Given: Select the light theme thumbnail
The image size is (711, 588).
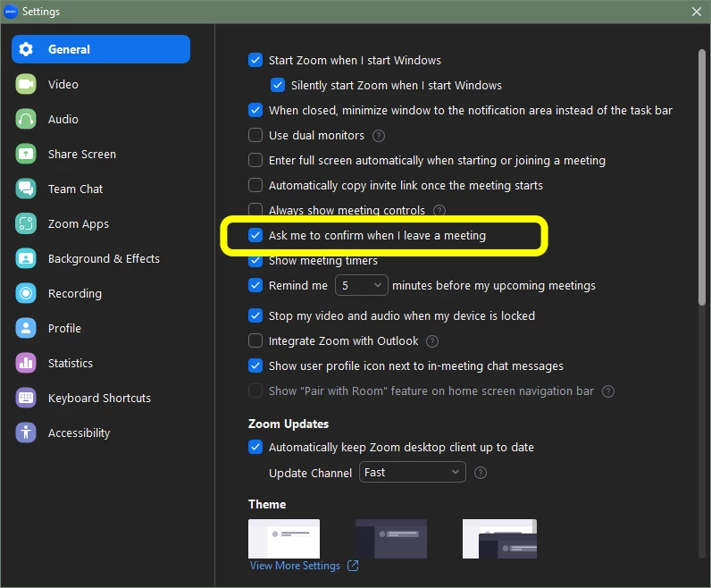Looking at the screenshot, I should 284,539.
